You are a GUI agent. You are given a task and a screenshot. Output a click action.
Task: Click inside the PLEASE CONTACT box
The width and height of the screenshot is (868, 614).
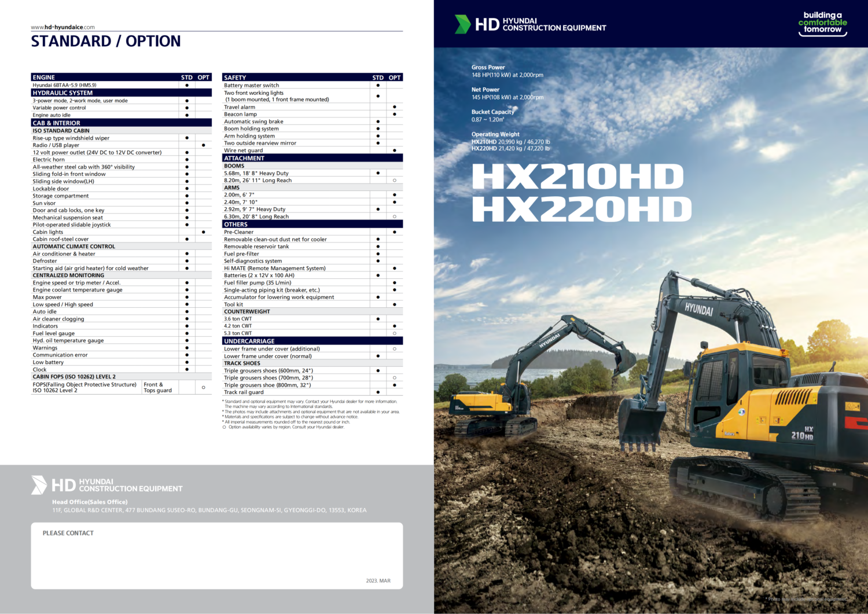217,556
